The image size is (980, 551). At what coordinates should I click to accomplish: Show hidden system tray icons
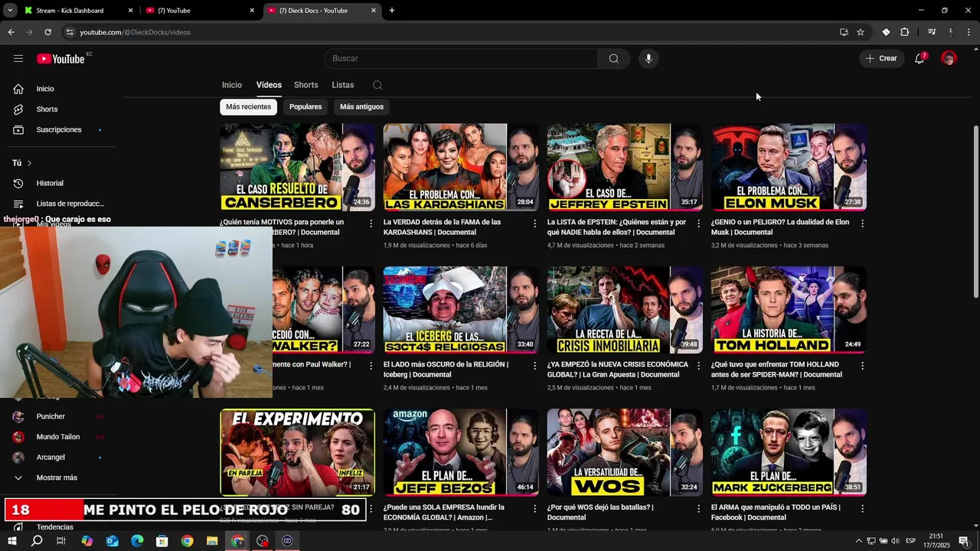click(858, 541)
